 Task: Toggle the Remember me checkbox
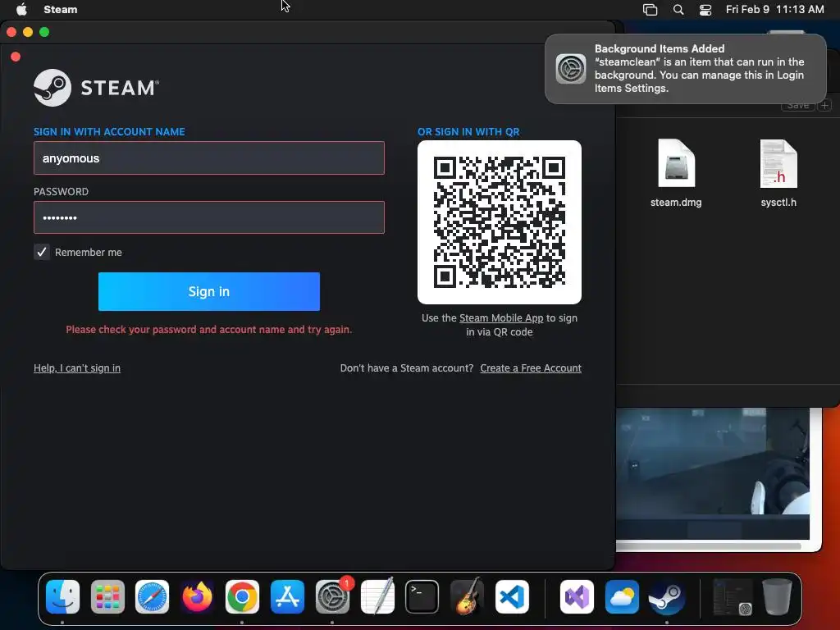[x=42, y=252]
